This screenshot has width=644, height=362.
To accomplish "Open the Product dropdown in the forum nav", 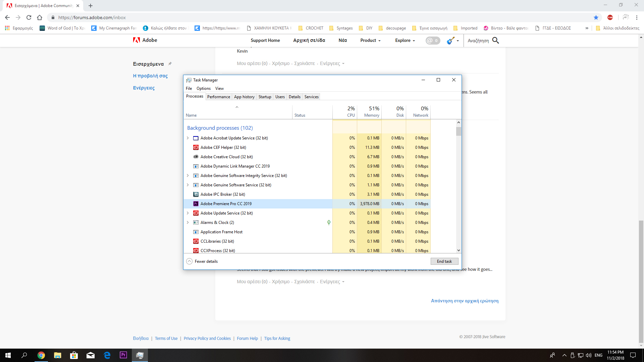I will [x=370, y=41].
